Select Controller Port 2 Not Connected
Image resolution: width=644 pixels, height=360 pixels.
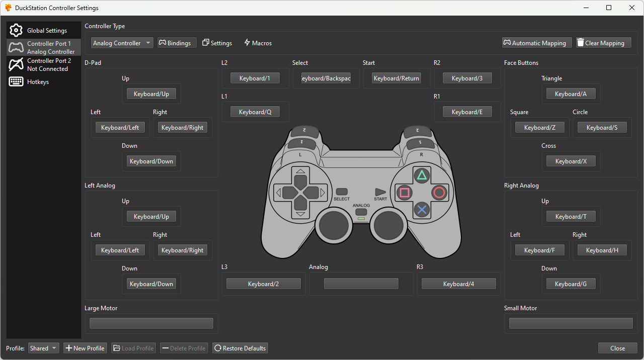coord(44,64)
